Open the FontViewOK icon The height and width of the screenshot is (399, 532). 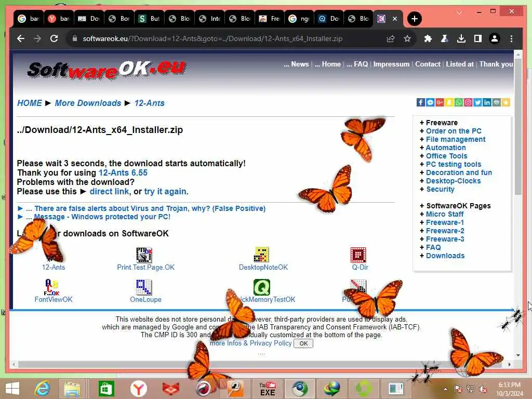tap(52, 287)
